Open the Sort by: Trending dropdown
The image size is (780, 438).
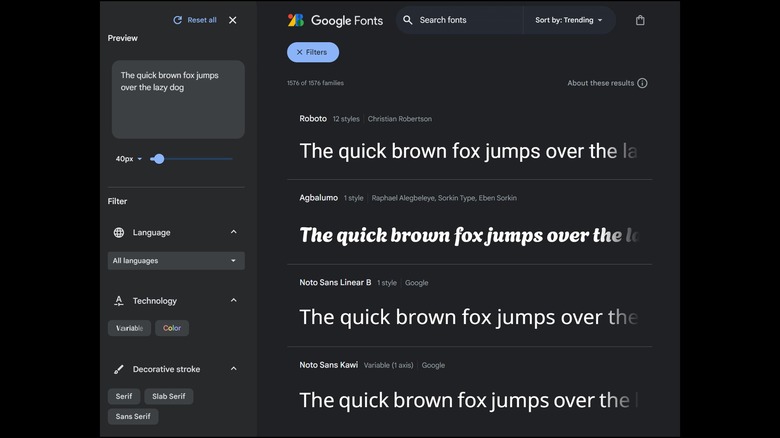[x=569, y=20]
